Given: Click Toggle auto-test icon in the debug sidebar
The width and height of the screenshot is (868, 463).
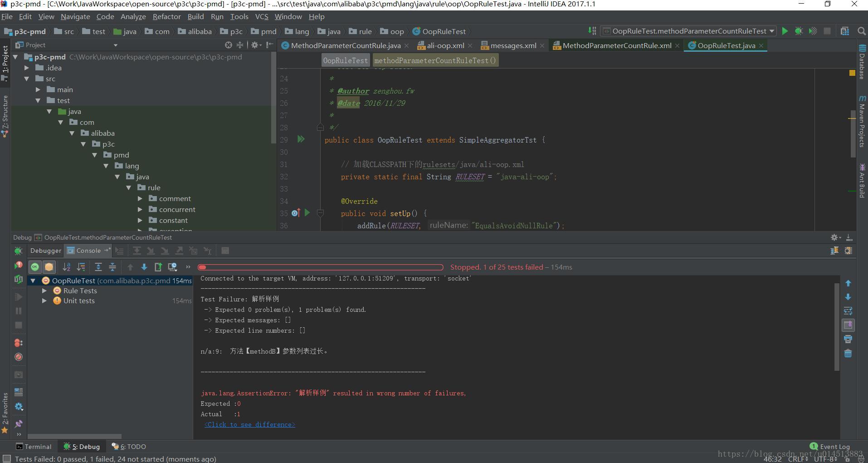Looking at the screenshot, I should (x=19, y=279).
